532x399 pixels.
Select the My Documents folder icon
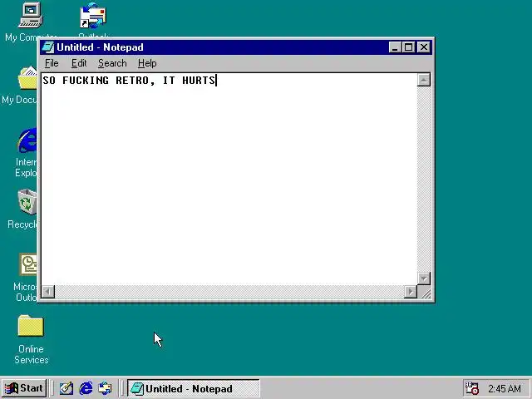coord(27,78)
